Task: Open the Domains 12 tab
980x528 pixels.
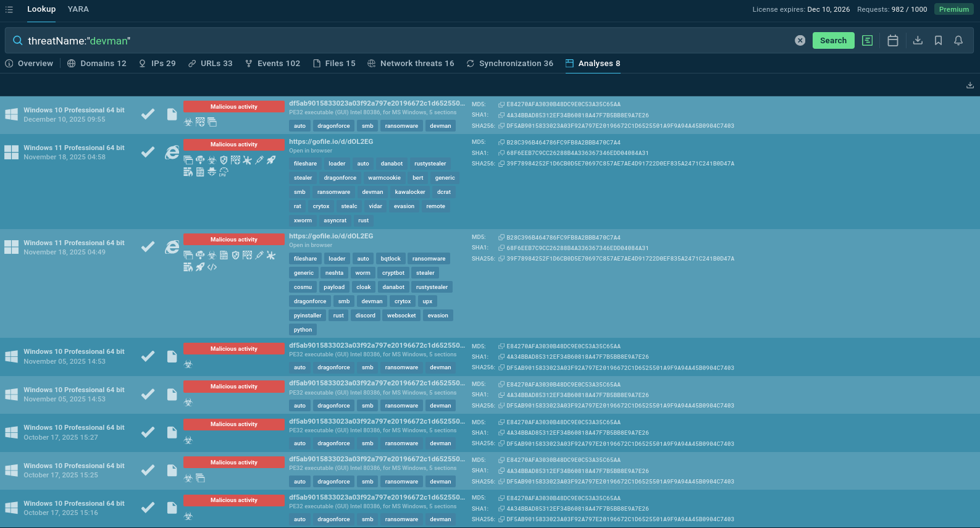Action: 97,64
